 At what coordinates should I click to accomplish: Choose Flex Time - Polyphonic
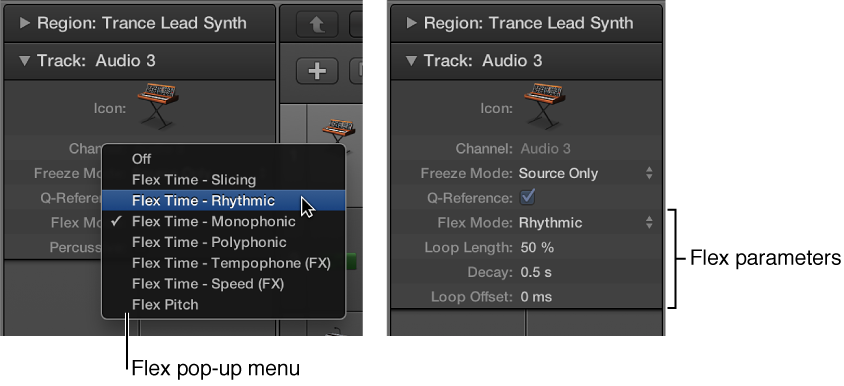point(223,242)
